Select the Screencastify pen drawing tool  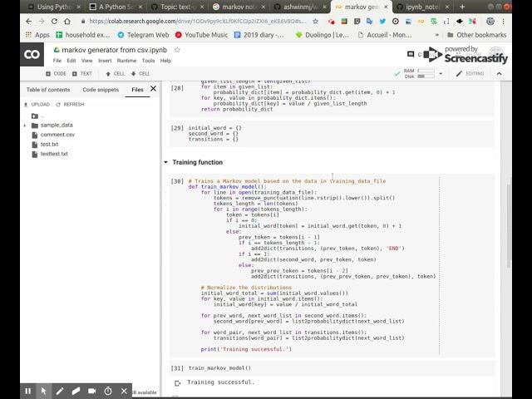60,392
